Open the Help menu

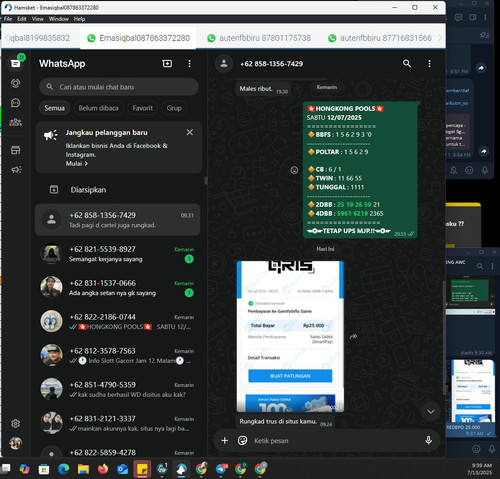pyautogui.click(x=79, y=19)
